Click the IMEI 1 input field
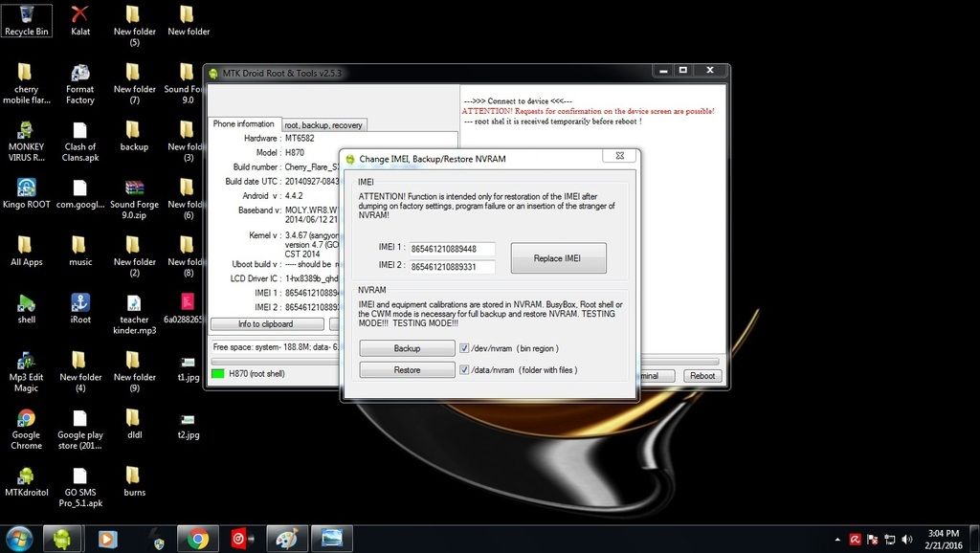Viewport: 980px width, 553px height. click(451, 249)
